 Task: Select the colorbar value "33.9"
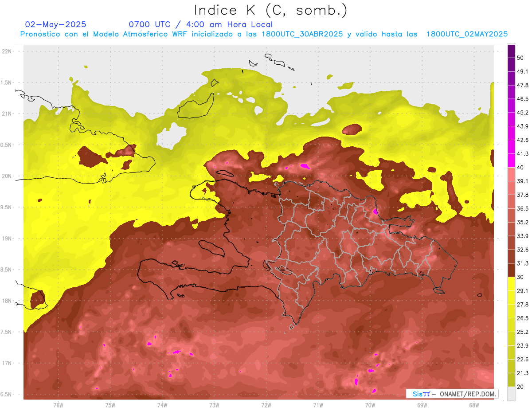(523, 236)
